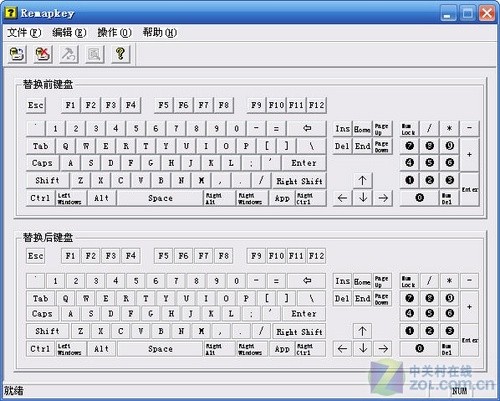Click the 就绪 status bar text
Viewport: 500px width, 401px height.
tap(14, 390)
